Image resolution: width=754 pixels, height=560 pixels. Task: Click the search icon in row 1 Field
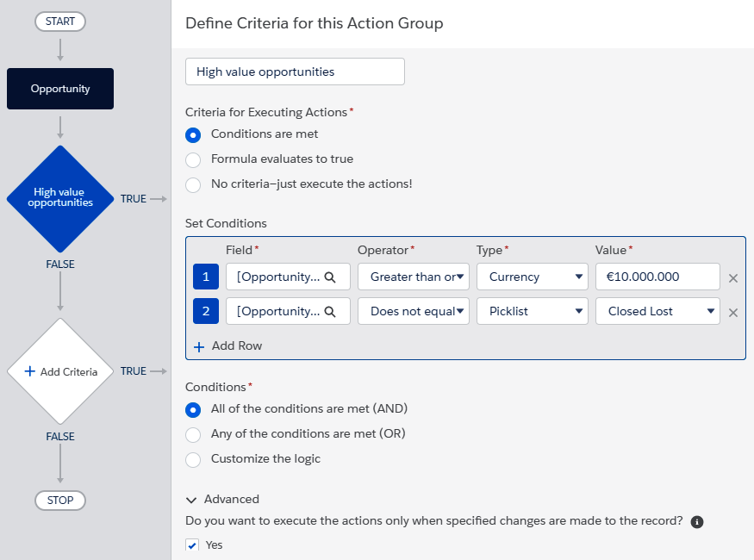[330, 277]
